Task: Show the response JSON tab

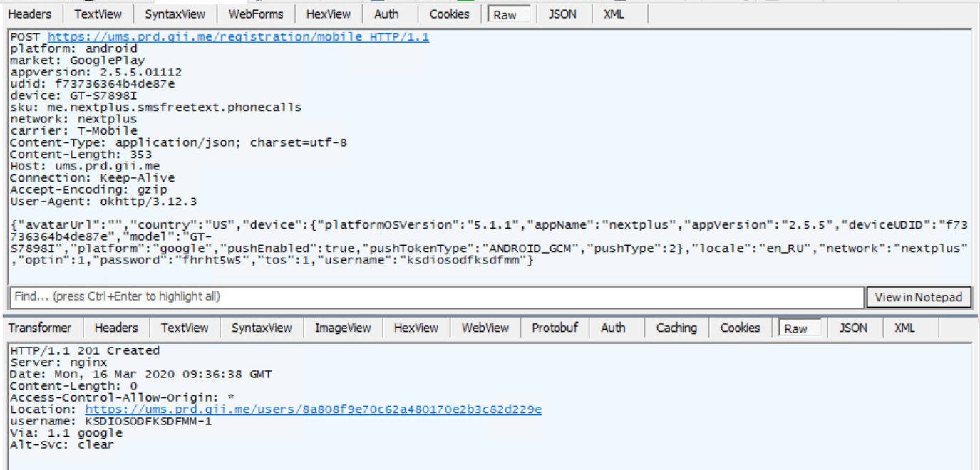Action: (x=853, y=328)
